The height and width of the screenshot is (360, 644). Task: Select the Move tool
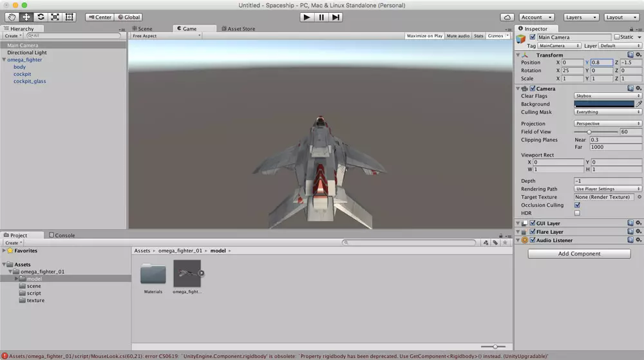point(26,17)
